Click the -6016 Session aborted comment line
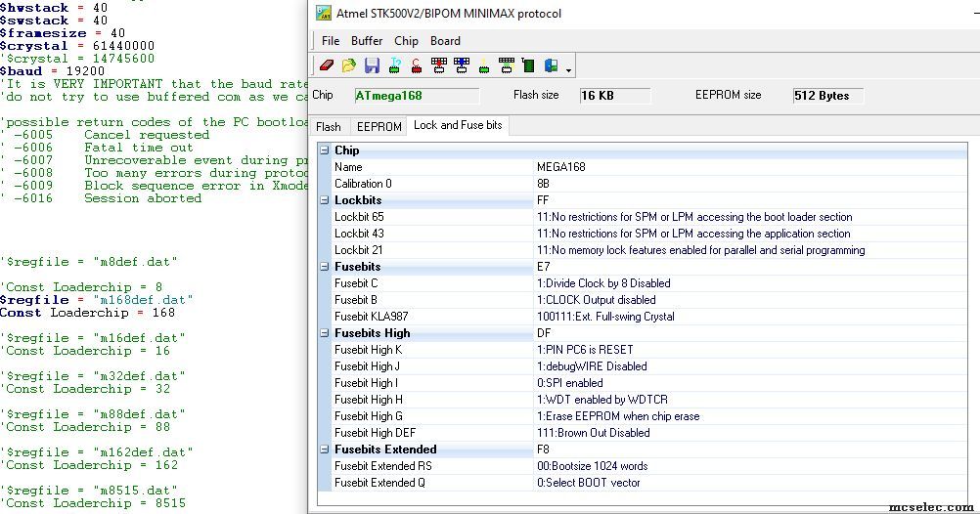This screenshot has width=980, height=514. pos(102,198)
